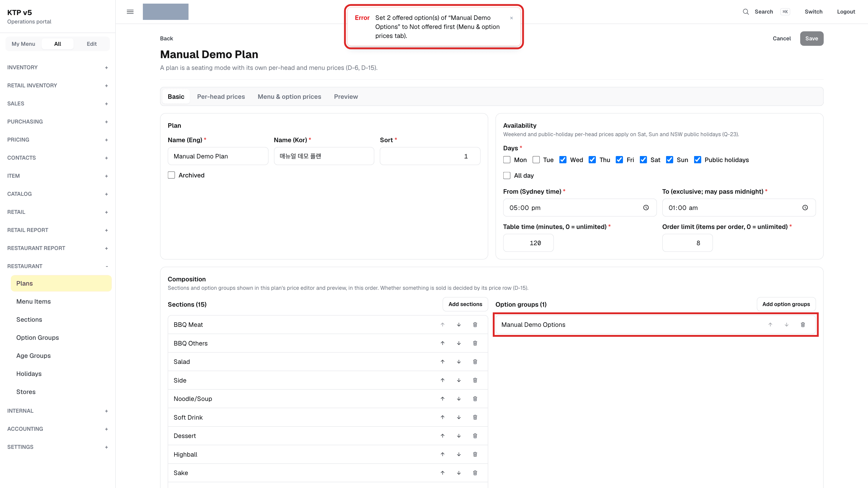Delete the Side section
This screenshot has width=868, height=488.
pos(475,380)
